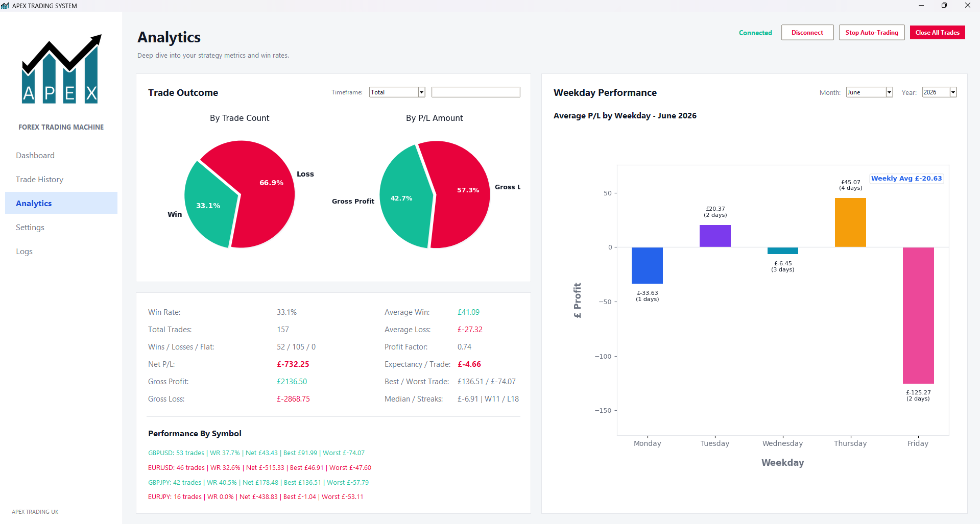980x524 pixels.
Task: Click the Best/Worst Trade value £136.51 / £-74.07
Action: tap(487, 381)
